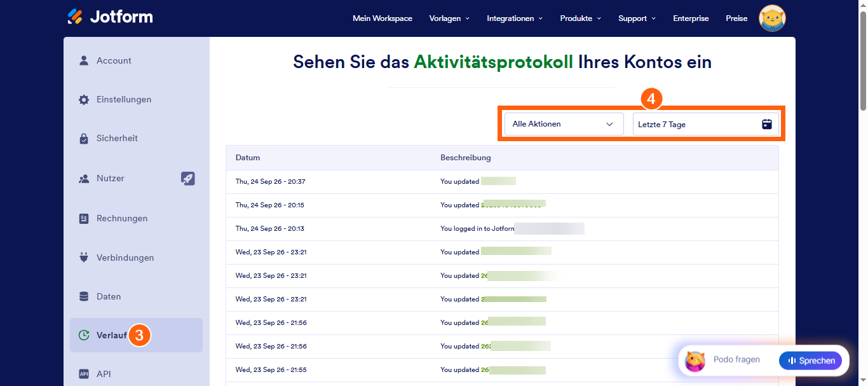Click the Einstellungen gear icon
This screenshot has width=868, height=386.
[x=83, y=99]
